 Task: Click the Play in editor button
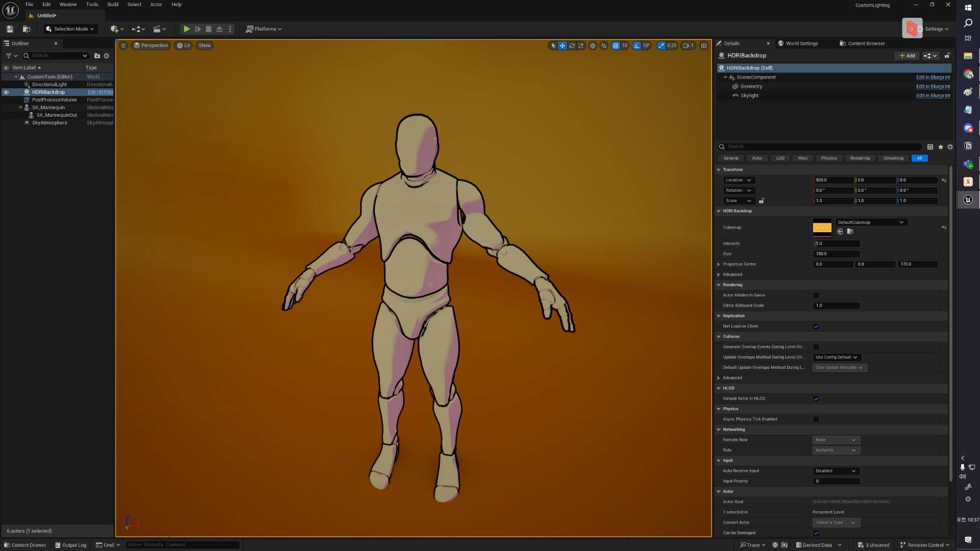(x=187, y=29)
